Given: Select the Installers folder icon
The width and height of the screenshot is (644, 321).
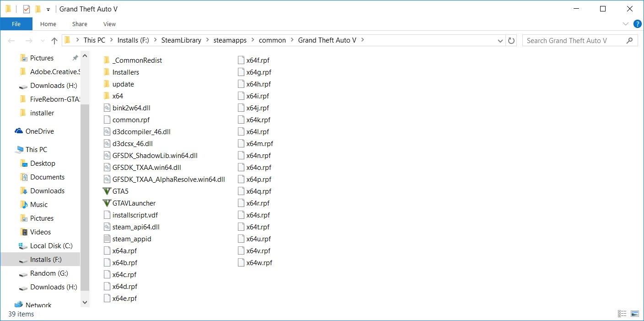Looking at the screenshot, I should pyautogui.click(x=107, y=72).
